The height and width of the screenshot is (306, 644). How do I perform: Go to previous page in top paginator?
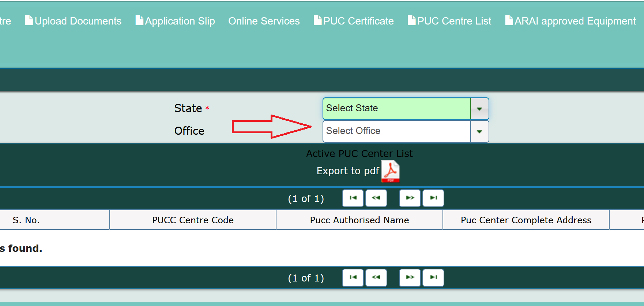point(376,198)
